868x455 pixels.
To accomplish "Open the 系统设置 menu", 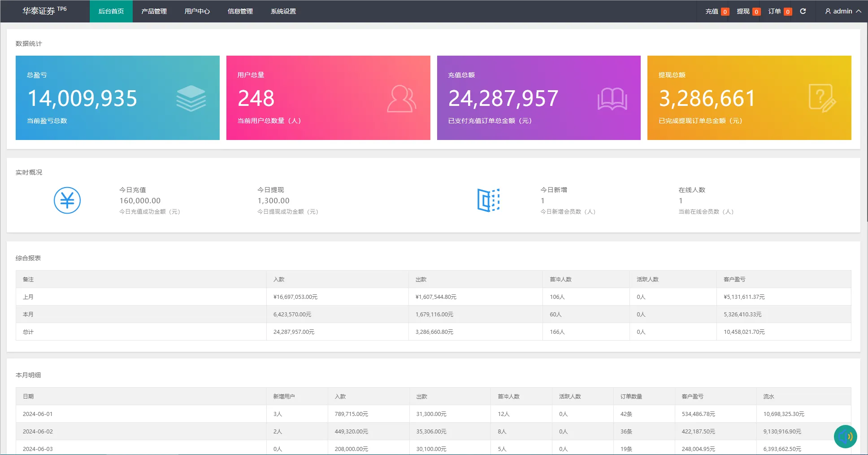I will (x=283, y=11).
